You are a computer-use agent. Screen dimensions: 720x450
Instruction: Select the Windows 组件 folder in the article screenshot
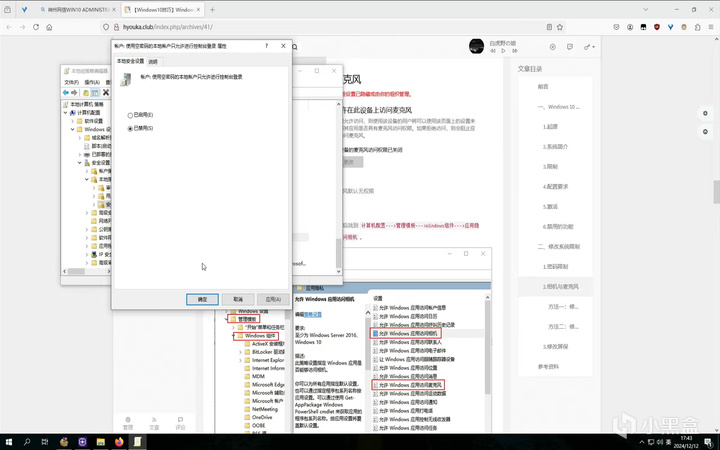click(x=260, y=336)
